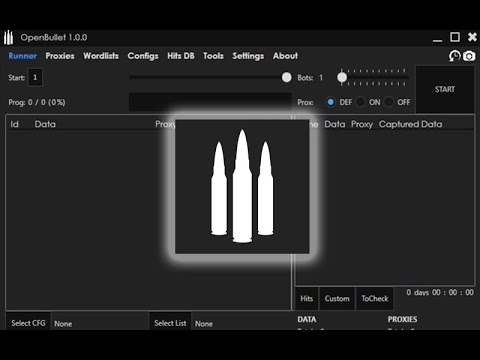Close the OpenBullet window
The height and width of the screenshot is (360, 480).
click(472, 37)
